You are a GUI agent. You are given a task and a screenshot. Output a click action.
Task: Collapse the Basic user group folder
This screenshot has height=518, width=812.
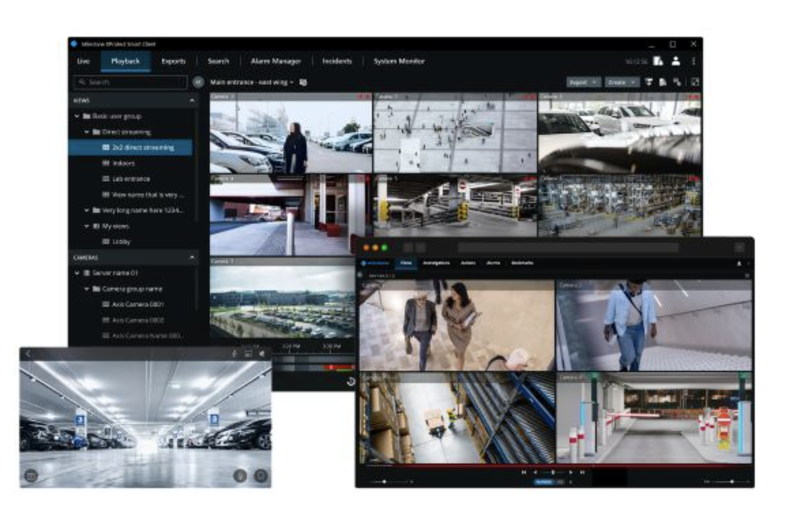[x=78, y=117]
